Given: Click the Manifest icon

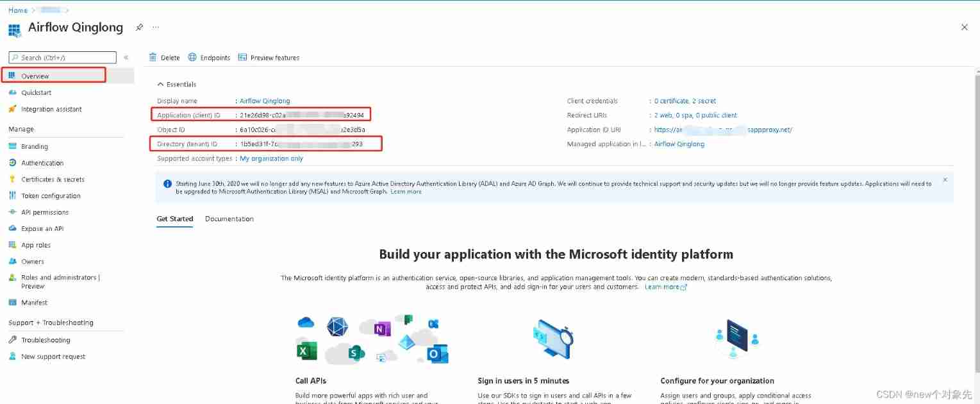Looking at the screenshot, I should pyautogui.click(x=12, y=303).
